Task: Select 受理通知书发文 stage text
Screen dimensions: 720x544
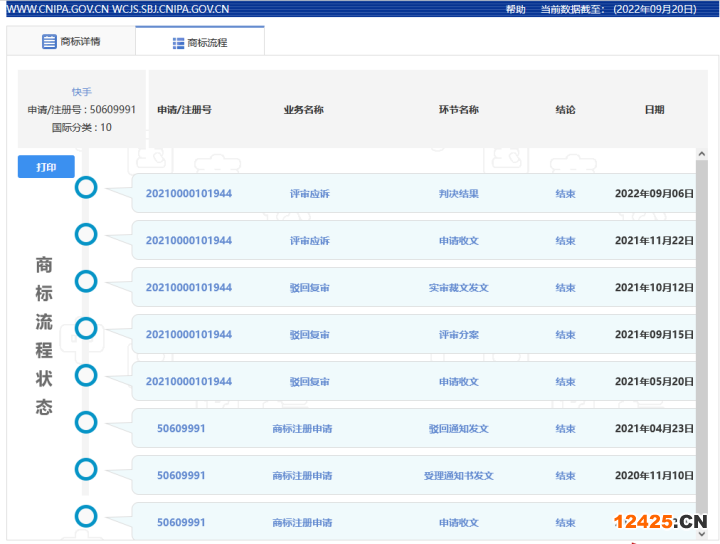Action: pyautogui.click(x=458, y=476)
